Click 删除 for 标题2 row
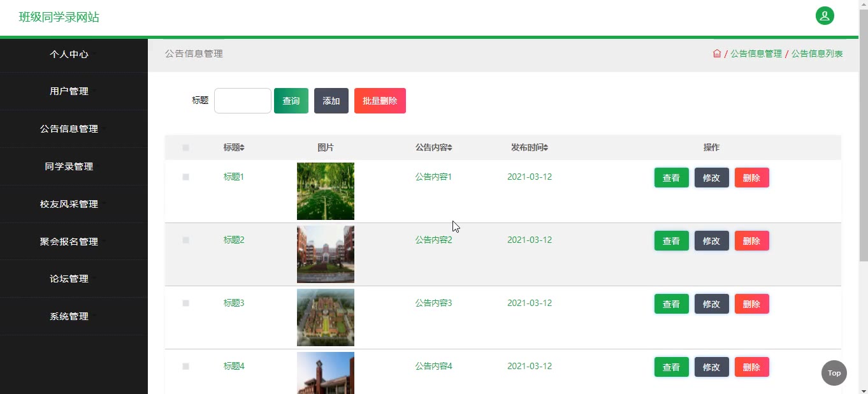Viewport: 868px width, 394px height. [752, 241]
